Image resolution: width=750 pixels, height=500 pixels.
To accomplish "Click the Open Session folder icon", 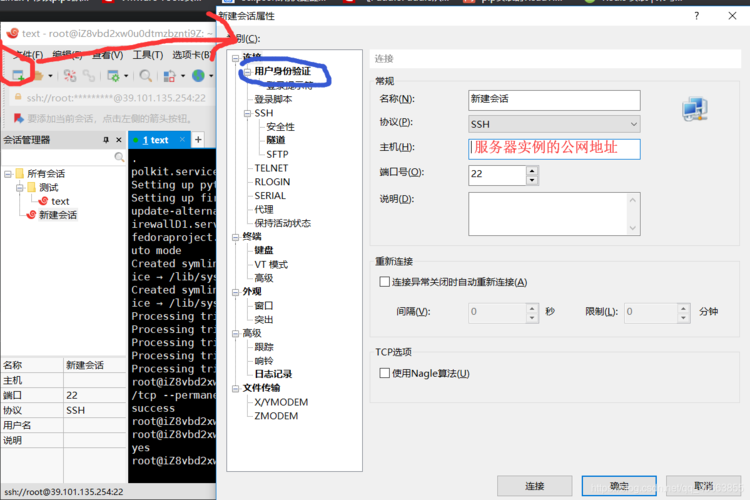I will (39, 76).
